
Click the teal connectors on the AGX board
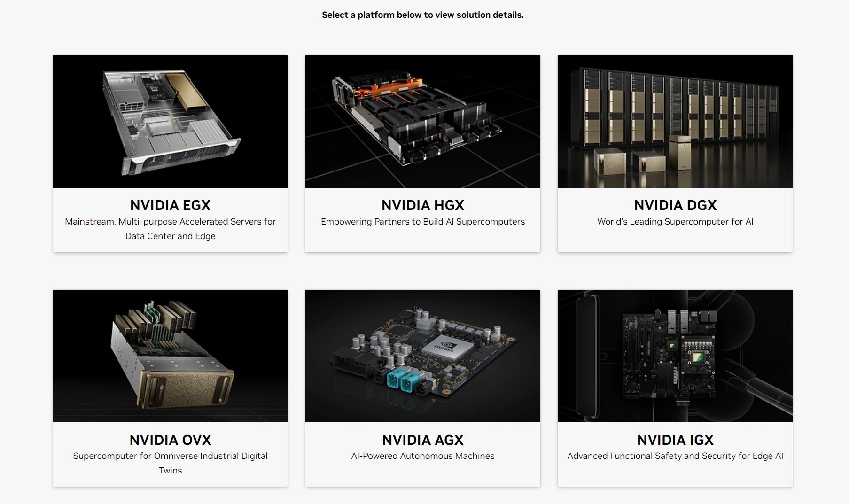pos(402,380)
